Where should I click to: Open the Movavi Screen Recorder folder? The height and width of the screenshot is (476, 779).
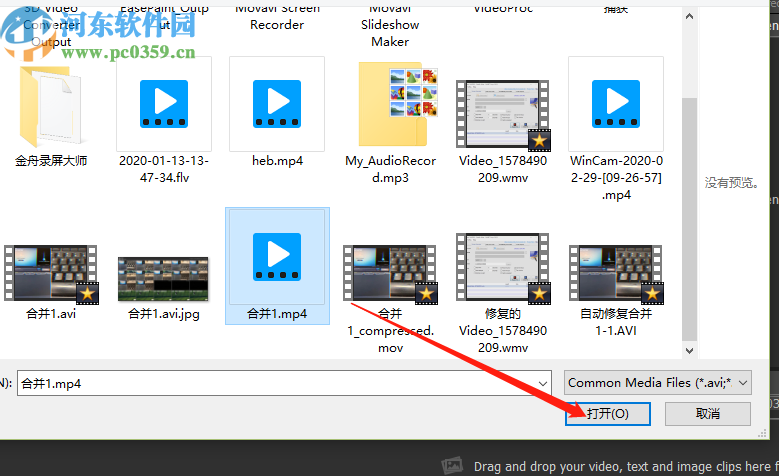pos(277,16)
